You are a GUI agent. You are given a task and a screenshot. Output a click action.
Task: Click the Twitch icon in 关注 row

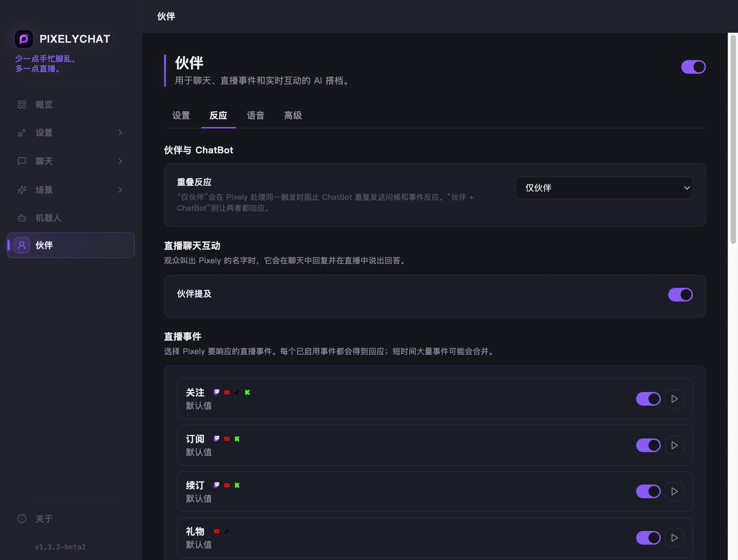tap(217, 392)
